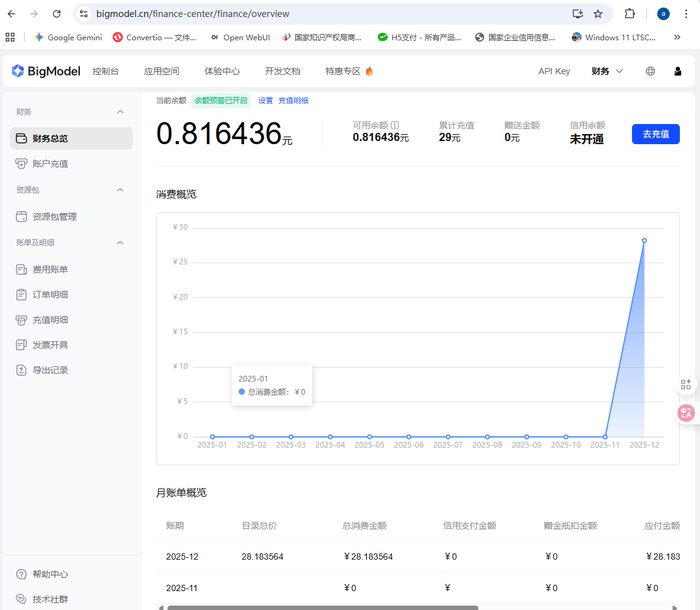Viewport: 700px width, 610px height.
Task: Open API Key page
Action: coord(554,71)
